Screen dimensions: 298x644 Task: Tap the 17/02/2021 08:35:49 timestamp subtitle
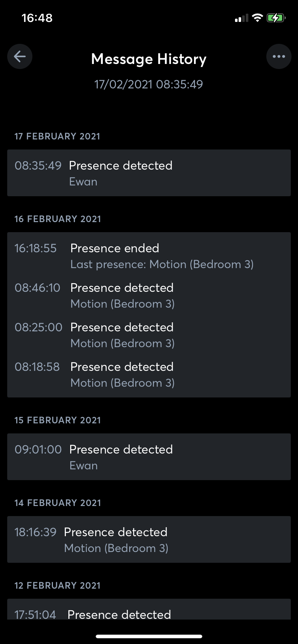coord(149,84)
